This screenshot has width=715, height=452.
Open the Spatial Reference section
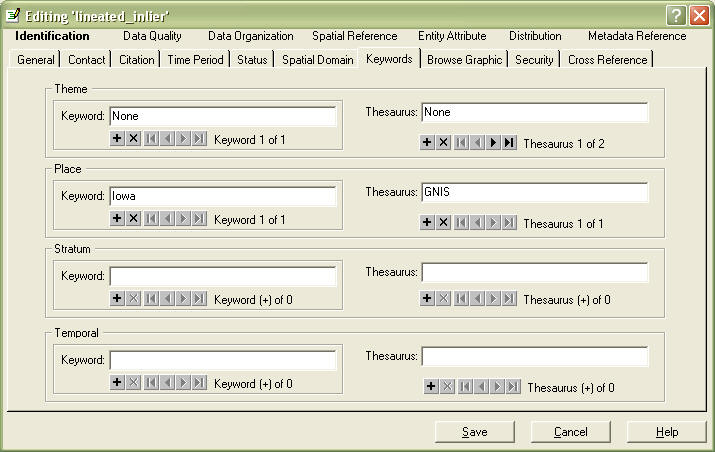(x=354, y=36)
